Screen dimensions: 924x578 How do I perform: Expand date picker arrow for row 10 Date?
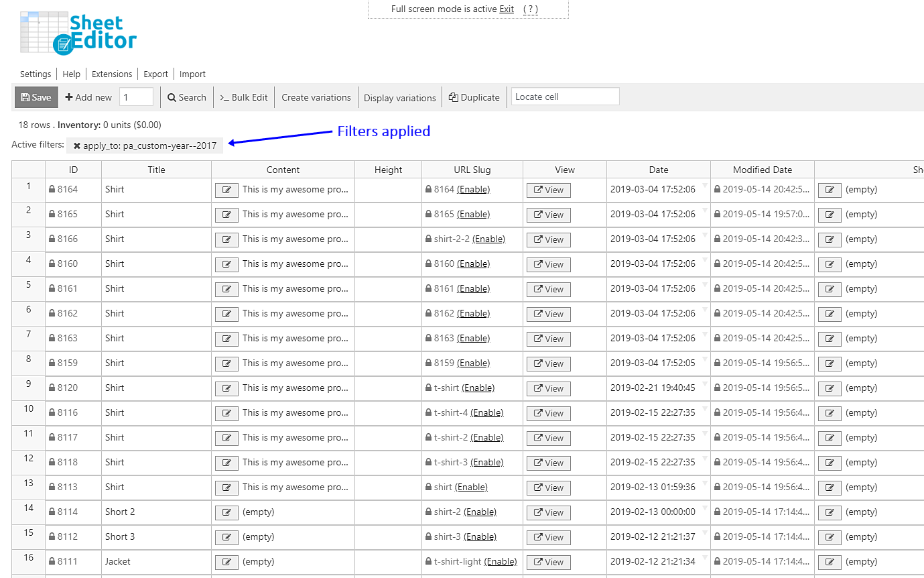(x=705, y=408)
